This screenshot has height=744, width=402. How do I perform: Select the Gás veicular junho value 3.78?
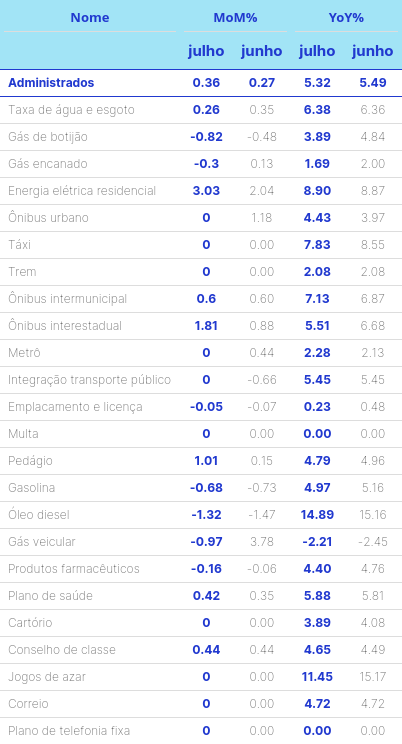click(262, 542)
